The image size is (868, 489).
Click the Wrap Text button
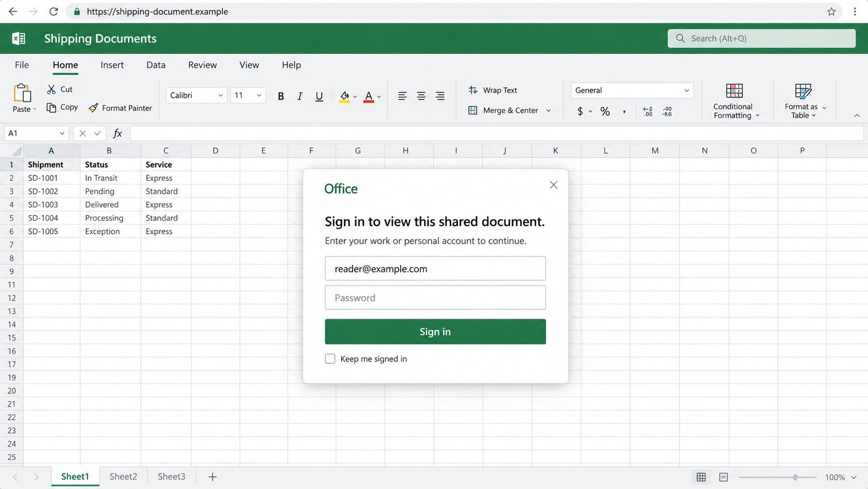[x=493, y=90]
